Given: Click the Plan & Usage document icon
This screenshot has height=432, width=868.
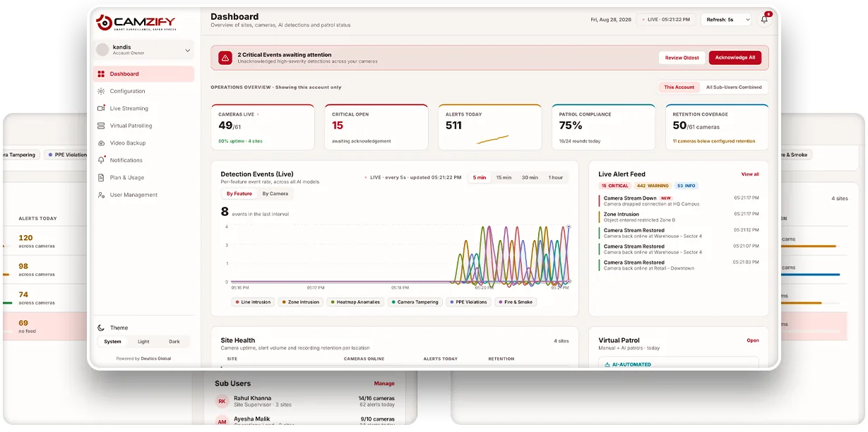Looking at the screenshot, I should (101, 178).
